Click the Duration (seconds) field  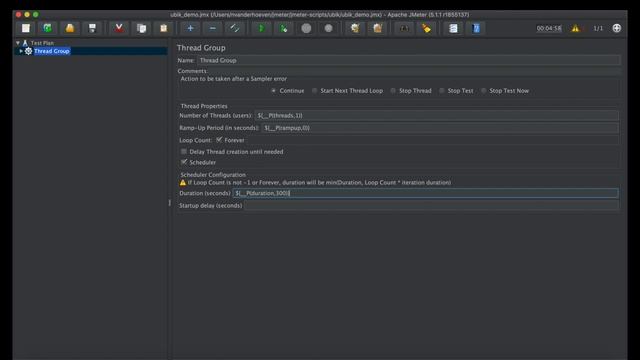coord(425,193)
